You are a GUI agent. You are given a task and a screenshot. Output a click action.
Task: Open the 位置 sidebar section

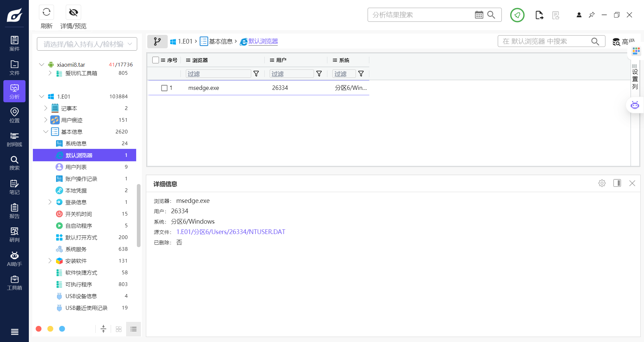[x=14, y=115]
